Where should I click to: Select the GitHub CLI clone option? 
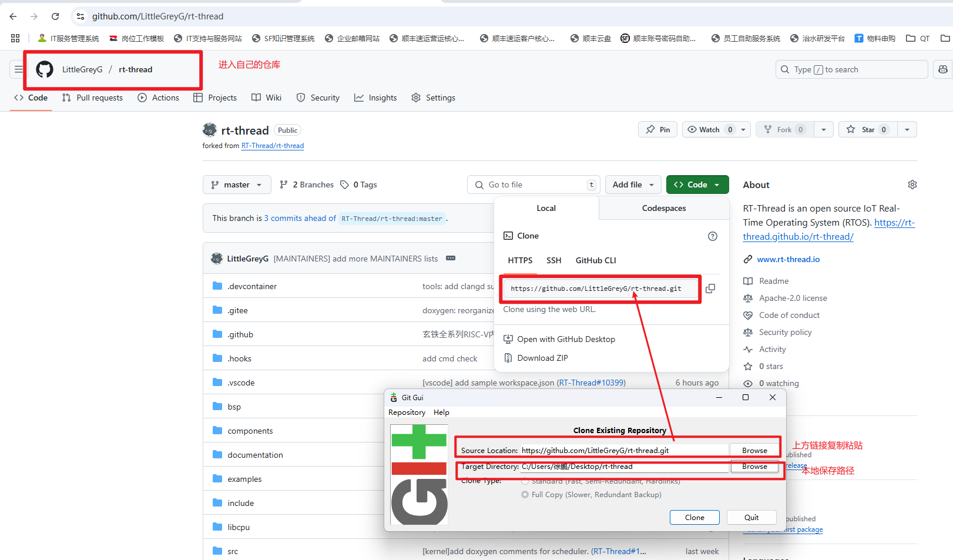(596, 260)
